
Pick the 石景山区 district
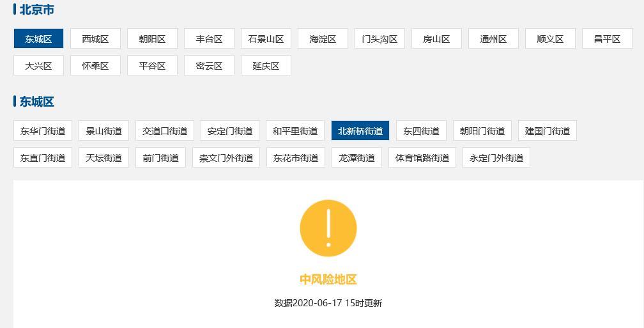click(266, 38)
